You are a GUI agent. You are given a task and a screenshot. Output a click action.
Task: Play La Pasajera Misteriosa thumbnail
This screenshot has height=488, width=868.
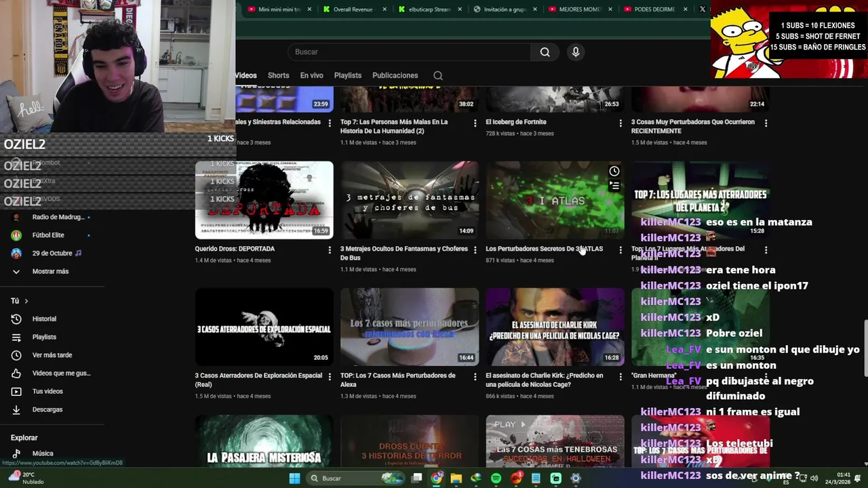[x=264, y=441]
